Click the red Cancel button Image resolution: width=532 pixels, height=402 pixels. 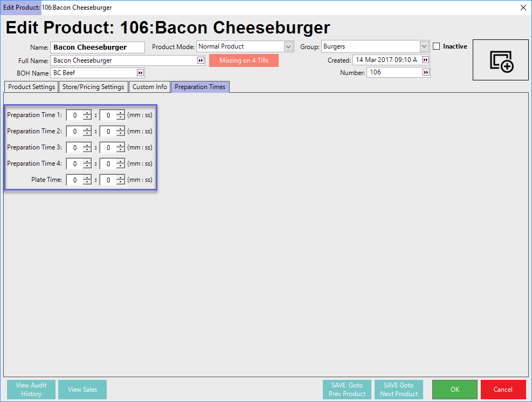click(x=503, y=390)
